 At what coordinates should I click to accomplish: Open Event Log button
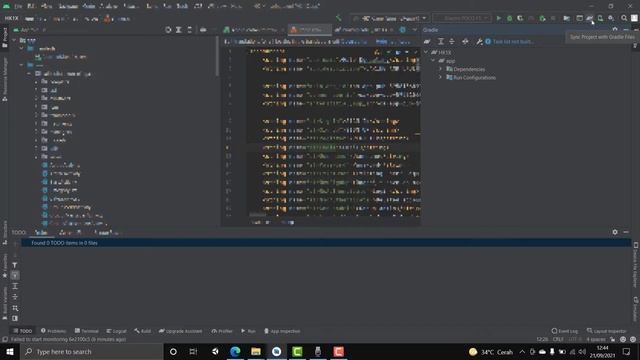[x=564, y=331]
